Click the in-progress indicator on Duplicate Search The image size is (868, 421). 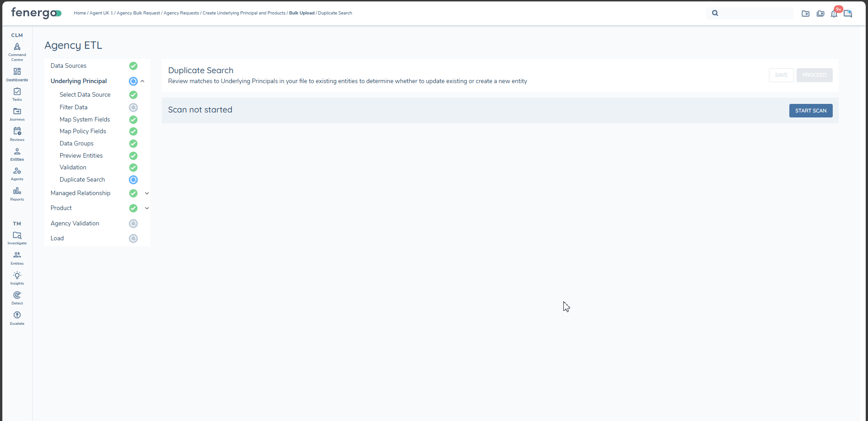(133, 180)
